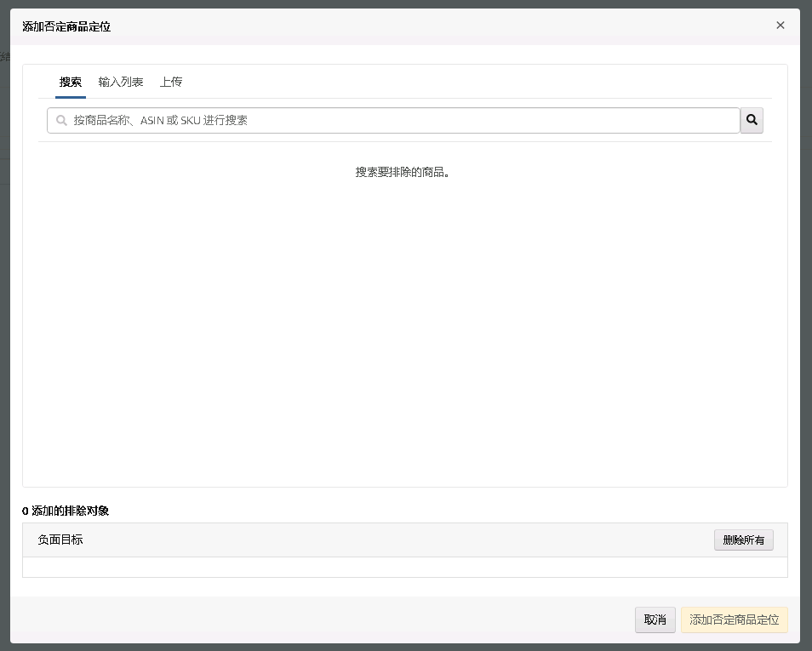The height and width of the screenshot is (651, 812).
Task: Click the 添加否定商品定位 confirm button
Action: pos(735,620)
